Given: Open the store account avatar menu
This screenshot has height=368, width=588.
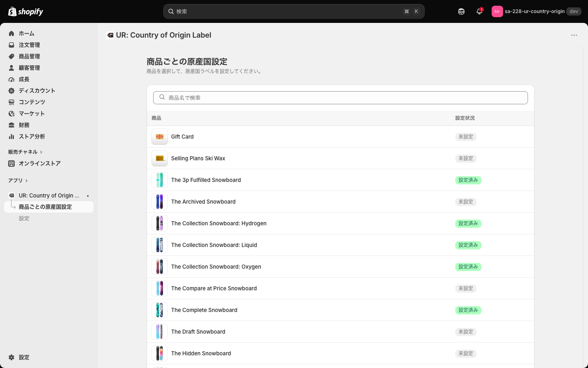Looking at the screenshot, I should click(497, 11).
